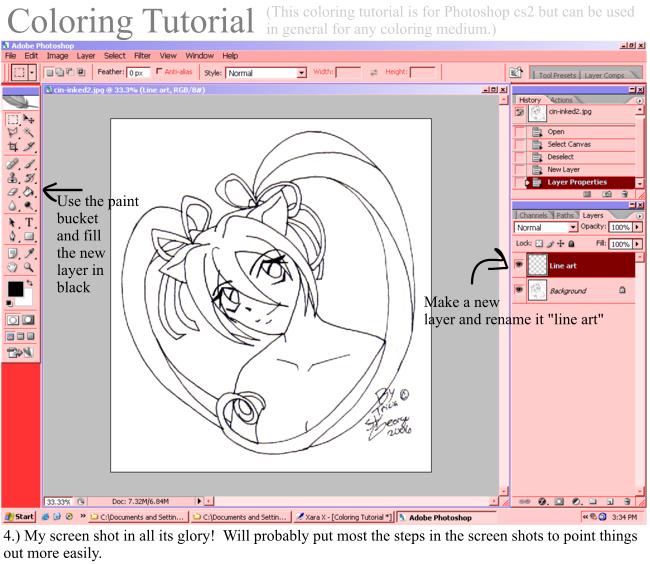
Task: Select the Notes tool
Action: [13, 253]
